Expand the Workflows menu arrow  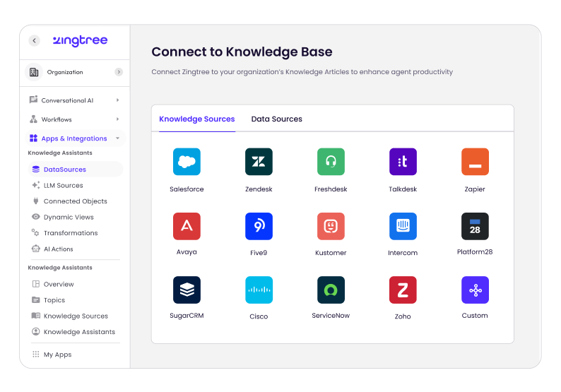coord(118,119)
